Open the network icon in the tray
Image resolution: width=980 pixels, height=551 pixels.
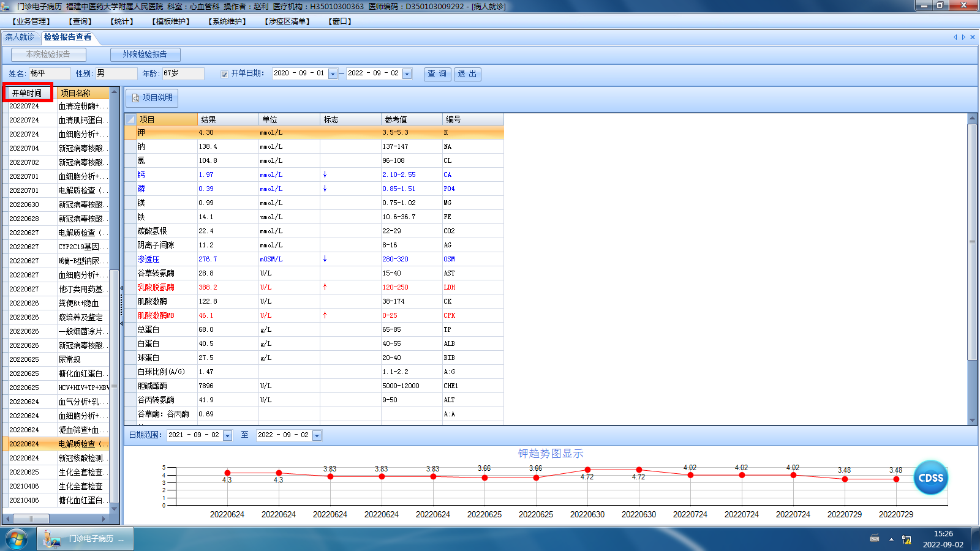(907, 539)
